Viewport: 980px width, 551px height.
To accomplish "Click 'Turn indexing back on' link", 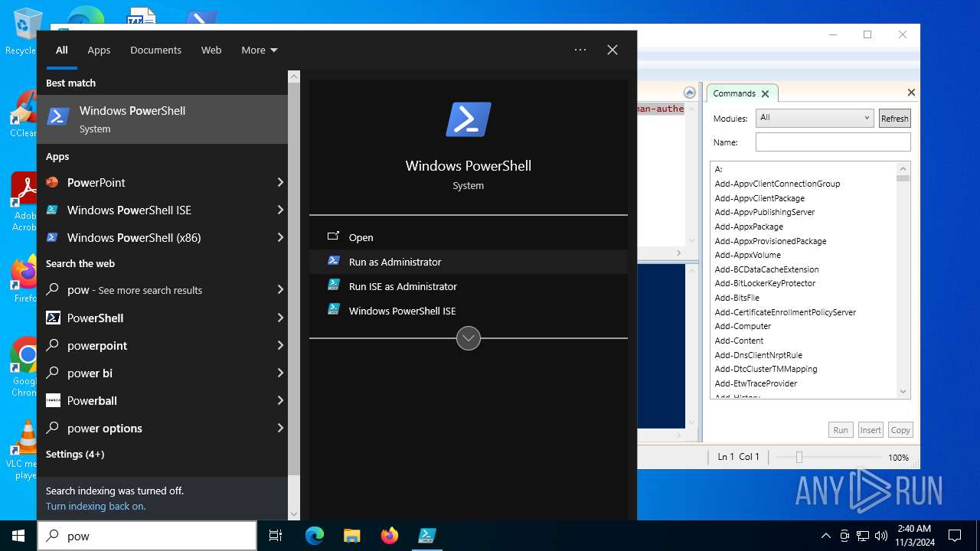I will (x=96, y=506).
